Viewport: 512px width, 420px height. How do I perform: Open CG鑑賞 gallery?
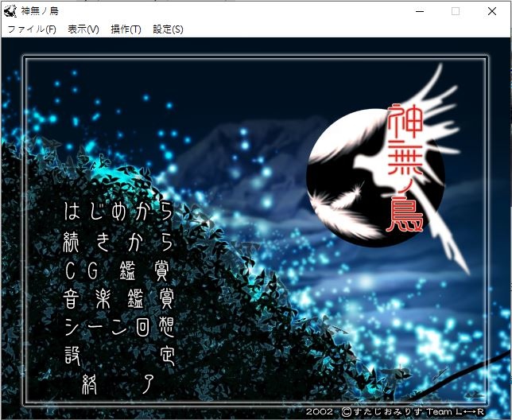coord(118,270)
